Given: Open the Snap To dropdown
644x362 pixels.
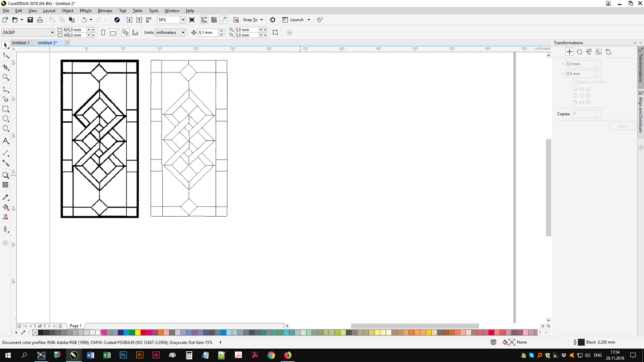Looking at the screenshot, I should (261, 20).
